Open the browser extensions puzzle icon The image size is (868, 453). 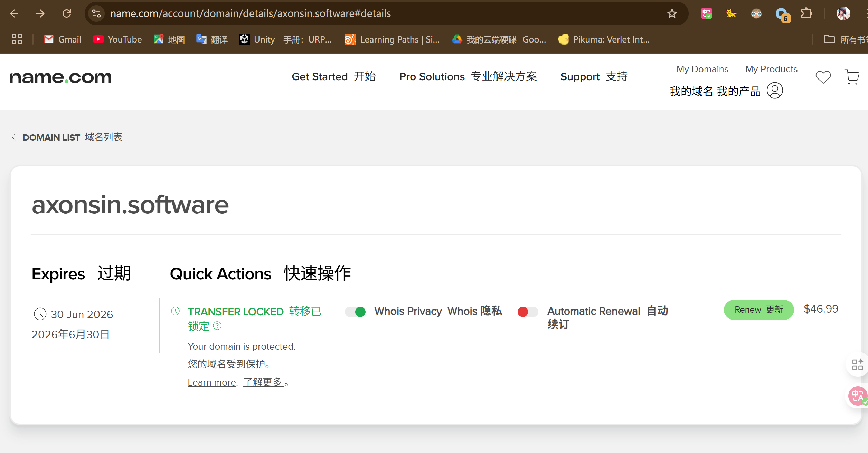point(806,13)
